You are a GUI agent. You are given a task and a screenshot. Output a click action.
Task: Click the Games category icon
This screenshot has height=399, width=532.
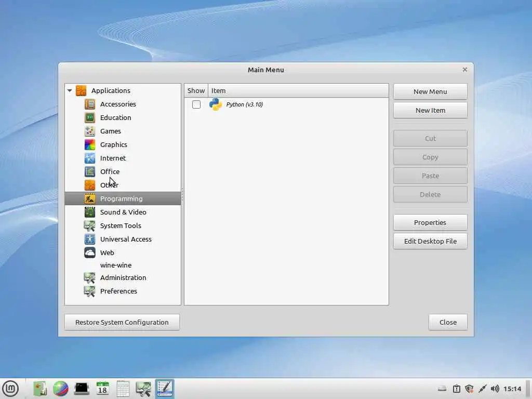(89, 131)
